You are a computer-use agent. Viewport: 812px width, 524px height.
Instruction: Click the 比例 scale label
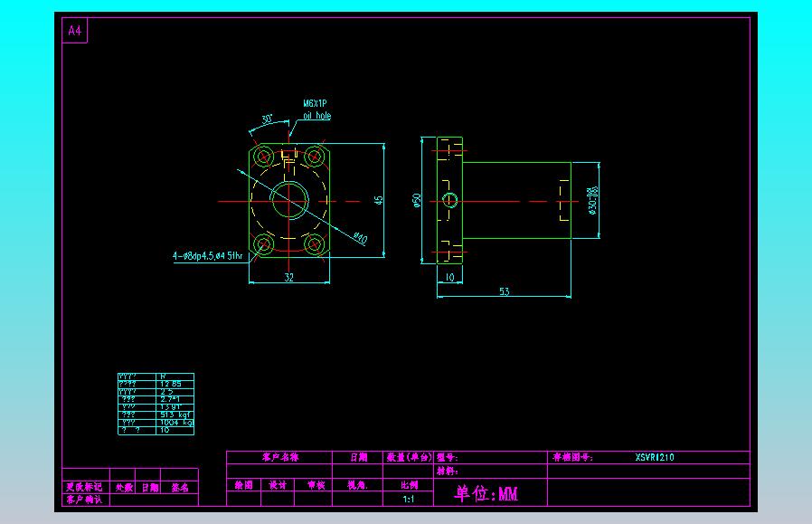[409, 485]
